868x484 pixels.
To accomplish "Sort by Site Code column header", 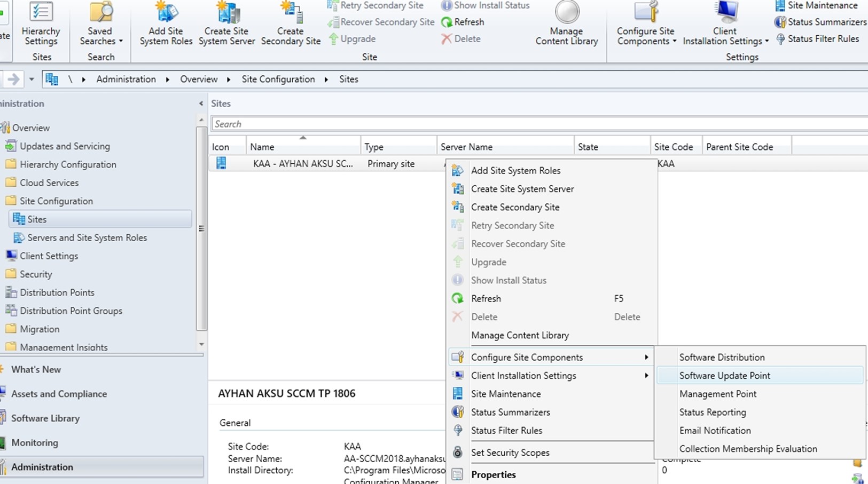I will [676, 147].
